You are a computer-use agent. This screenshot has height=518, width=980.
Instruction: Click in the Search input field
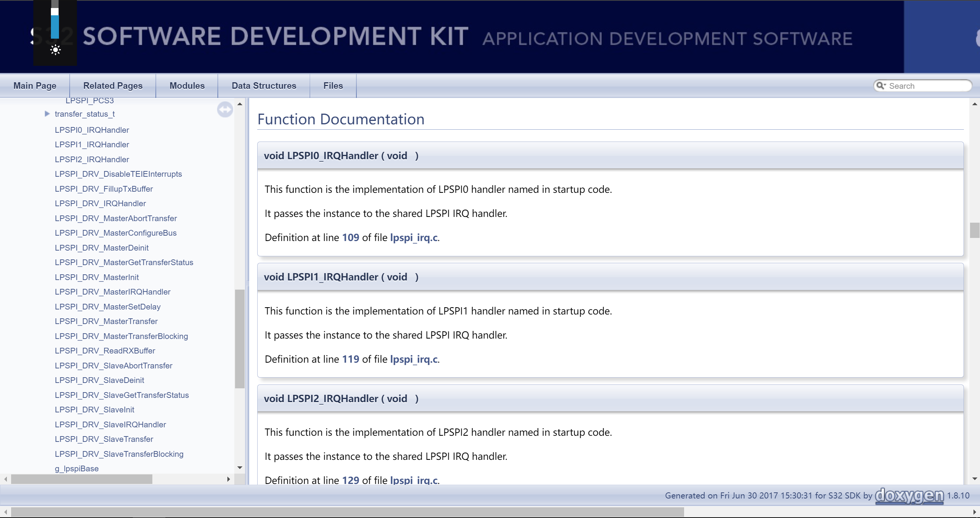pos(926,86)
